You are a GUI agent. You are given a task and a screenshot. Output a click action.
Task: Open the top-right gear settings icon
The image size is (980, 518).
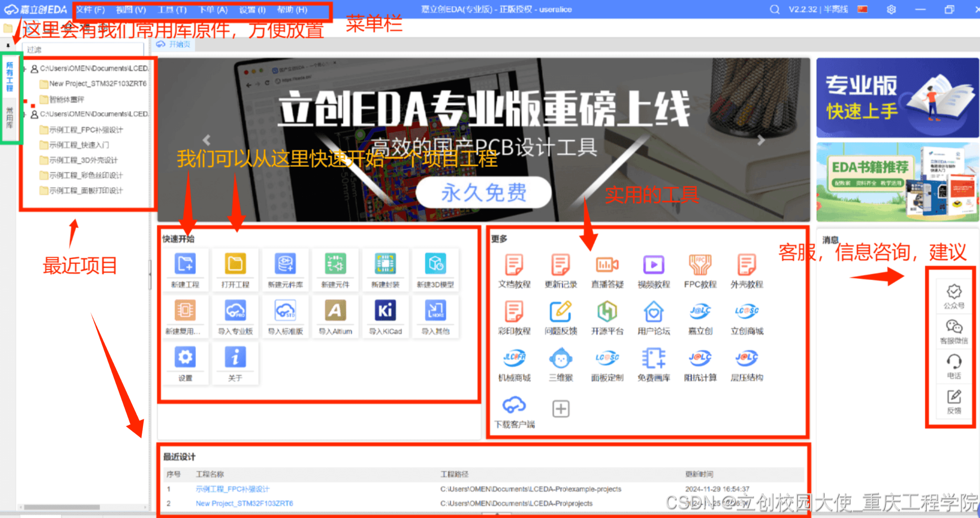[x=891, y=9]
